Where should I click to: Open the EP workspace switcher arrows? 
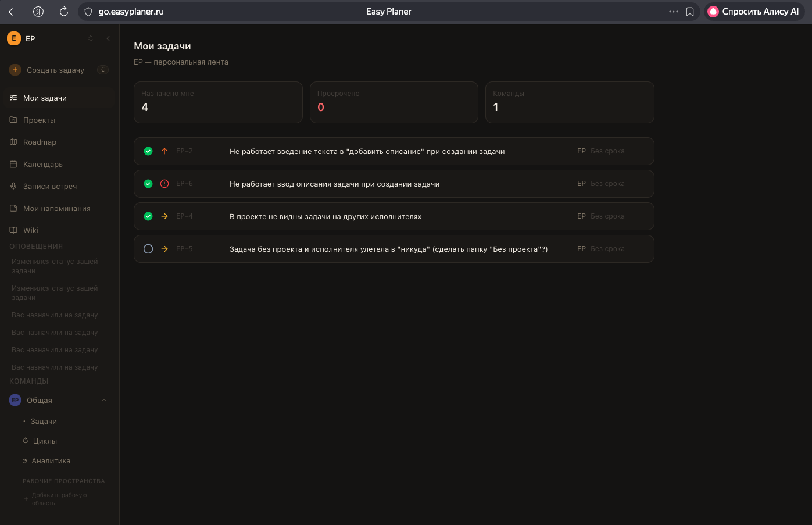(91, 38)
